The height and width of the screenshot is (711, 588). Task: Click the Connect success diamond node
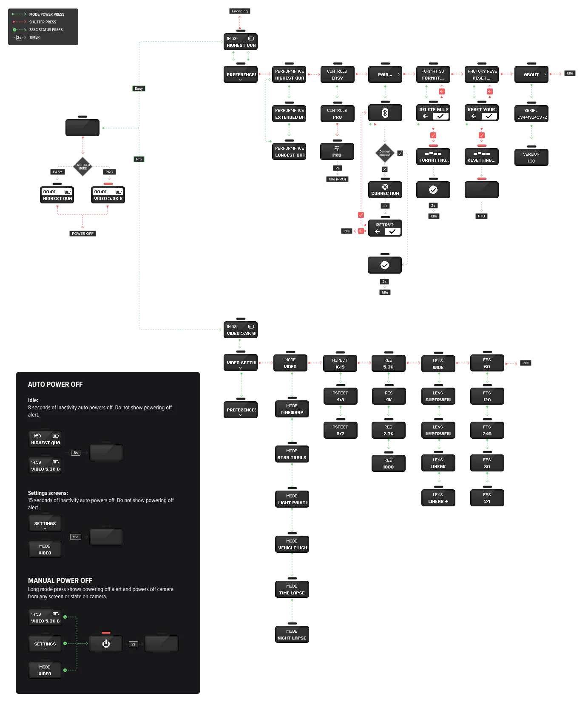click(385, 153)
